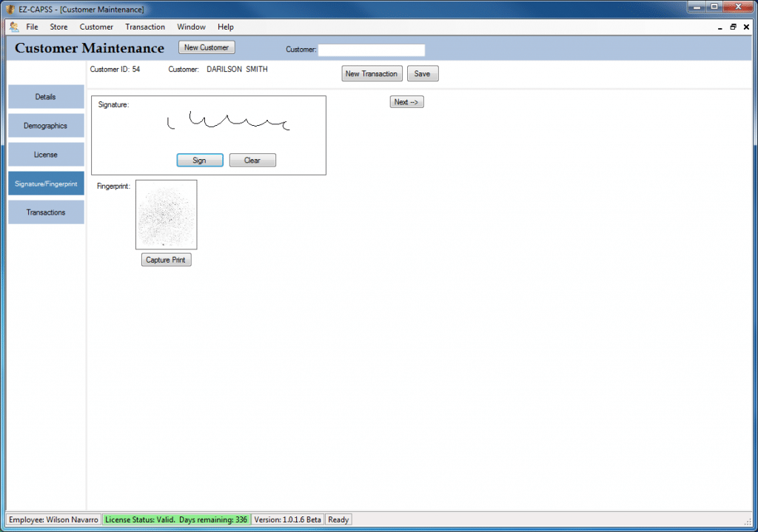Open the Store menu
Image resolution: width=758 pixels, height=532 pixels.
pos(58,27)
